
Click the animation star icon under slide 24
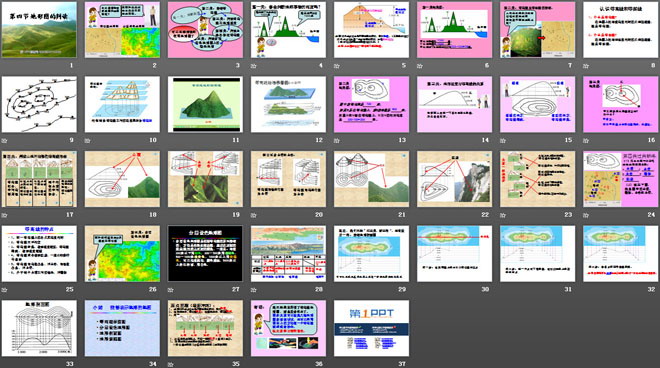(x=586, y=215)
